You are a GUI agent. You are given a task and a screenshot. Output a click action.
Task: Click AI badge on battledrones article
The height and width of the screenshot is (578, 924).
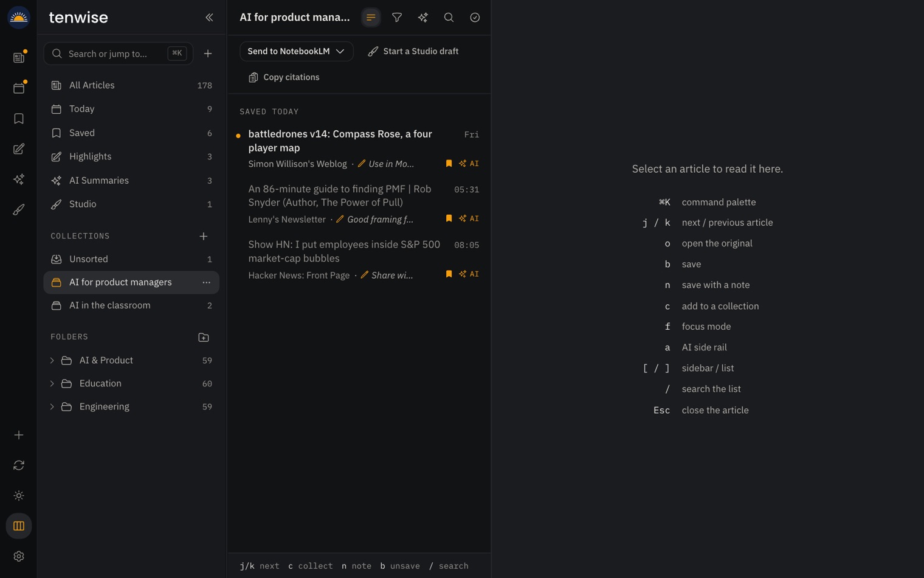[x=469, y=164]
